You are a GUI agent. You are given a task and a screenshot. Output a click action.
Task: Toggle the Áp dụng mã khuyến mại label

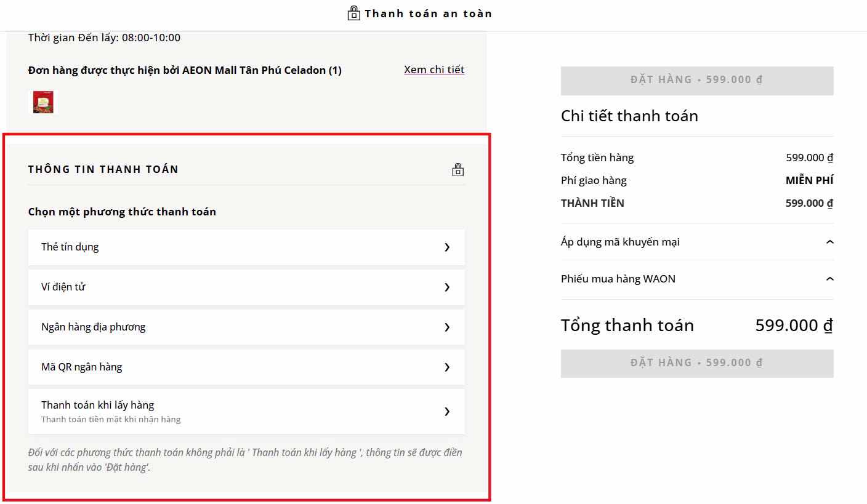[x=620, y=242]
